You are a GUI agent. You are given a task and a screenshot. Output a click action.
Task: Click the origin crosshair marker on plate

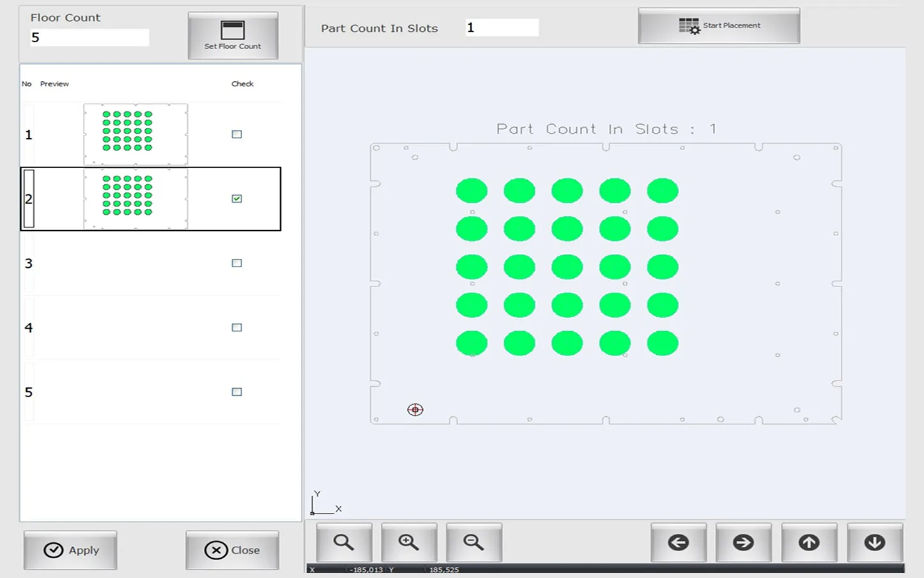(x=415, y=410)
